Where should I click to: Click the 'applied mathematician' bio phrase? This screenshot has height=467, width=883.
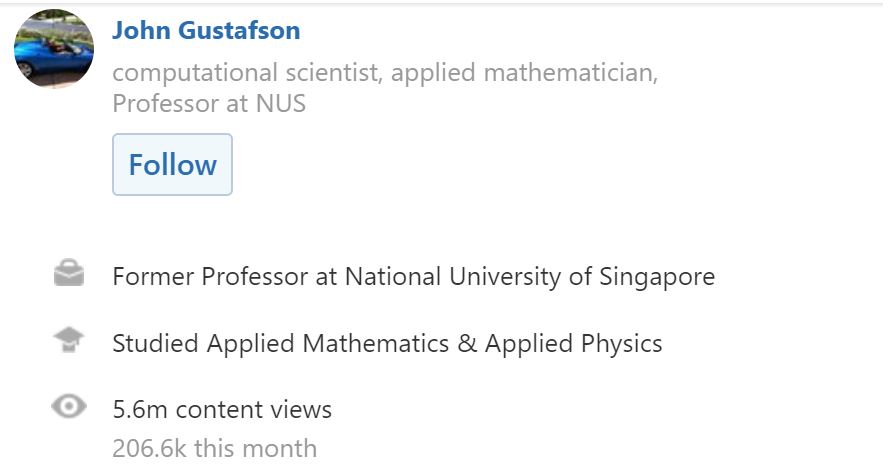coord(522,73)
